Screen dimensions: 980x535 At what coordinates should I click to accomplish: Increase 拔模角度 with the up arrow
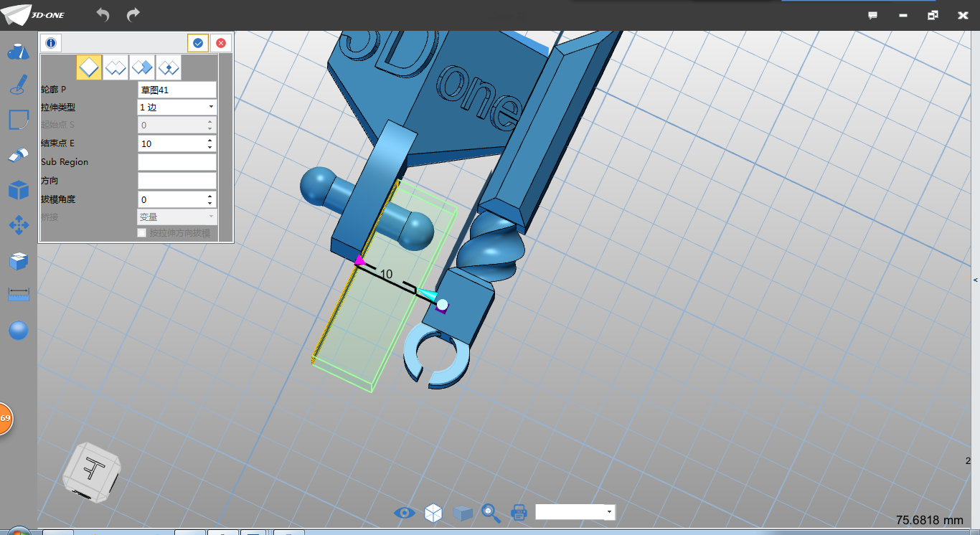210,196
